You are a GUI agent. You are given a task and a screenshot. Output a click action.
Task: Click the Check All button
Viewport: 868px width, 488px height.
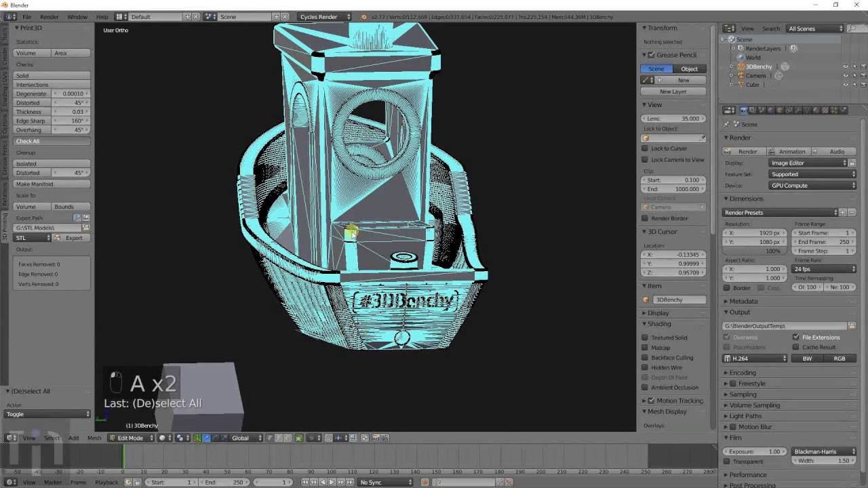click(52, 141)
